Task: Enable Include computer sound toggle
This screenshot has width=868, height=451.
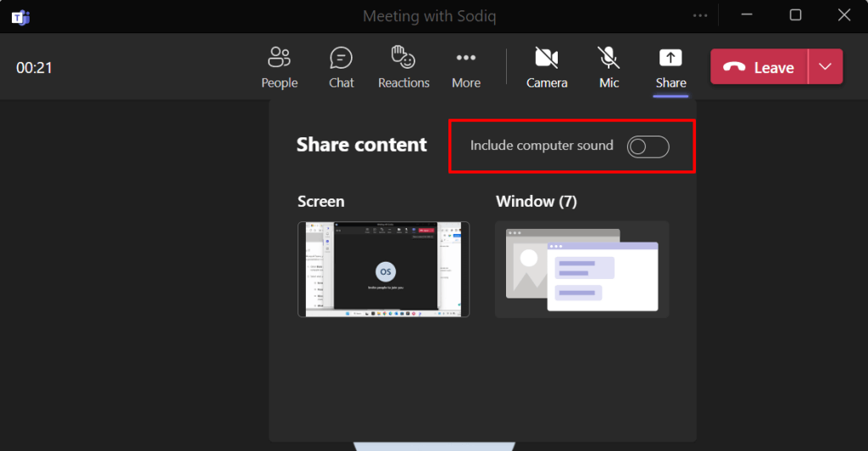Action: point(648,147)
